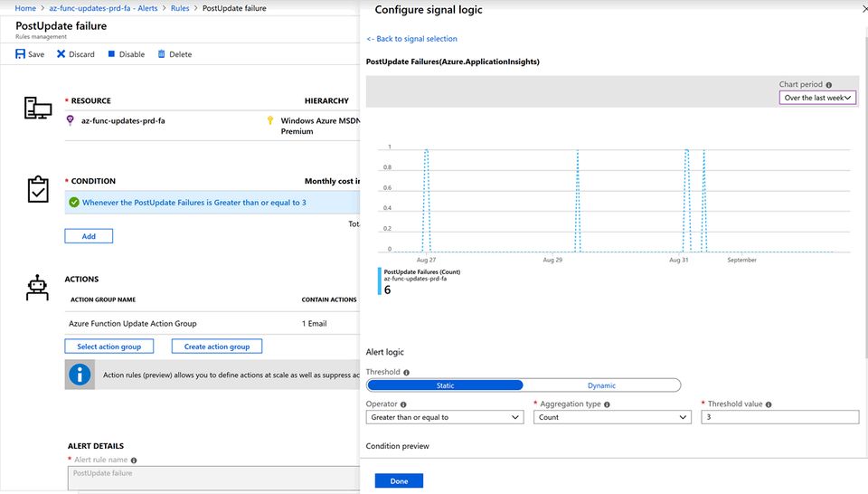Screen dimensions: 868x494
Task: Click the Aug 27 chart axis label
Action: 426,260
